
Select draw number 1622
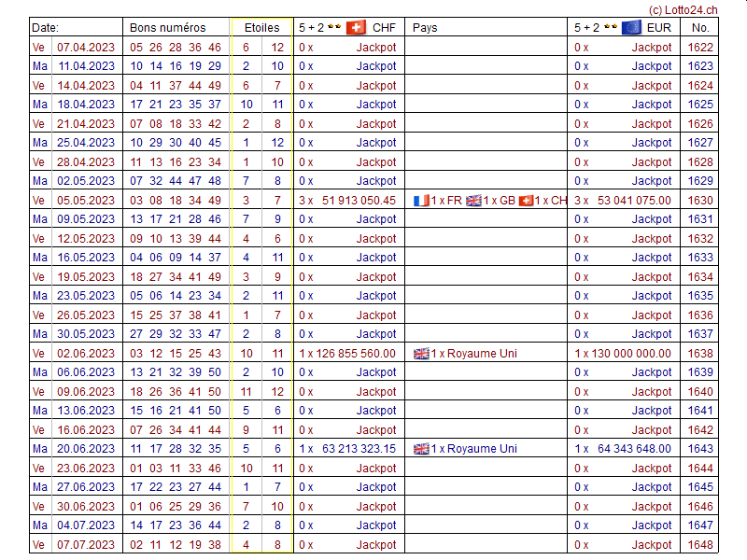[x=699, y=47]
